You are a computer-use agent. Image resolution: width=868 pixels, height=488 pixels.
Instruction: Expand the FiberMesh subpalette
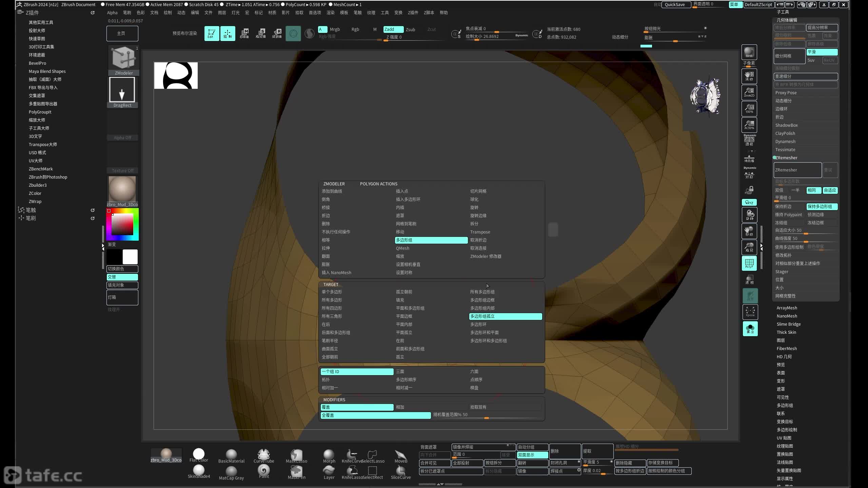787,348
